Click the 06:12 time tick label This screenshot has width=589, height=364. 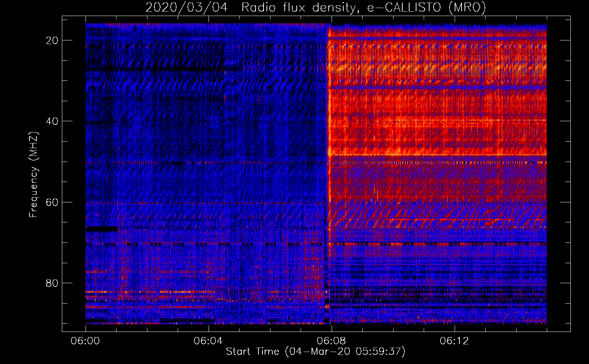pyautogui.click(x=454, y=341)
